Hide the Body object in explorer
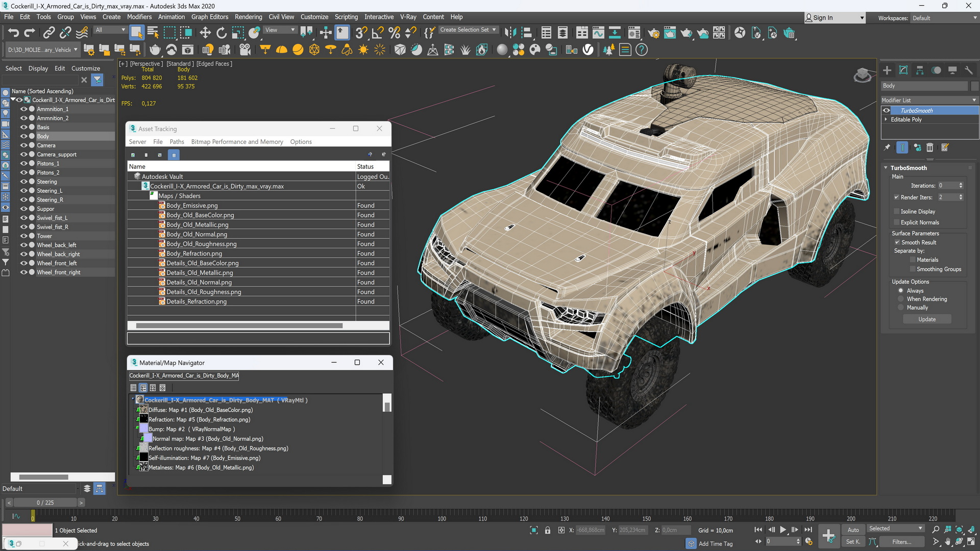 pyautogui.click(x=23, y=136)
